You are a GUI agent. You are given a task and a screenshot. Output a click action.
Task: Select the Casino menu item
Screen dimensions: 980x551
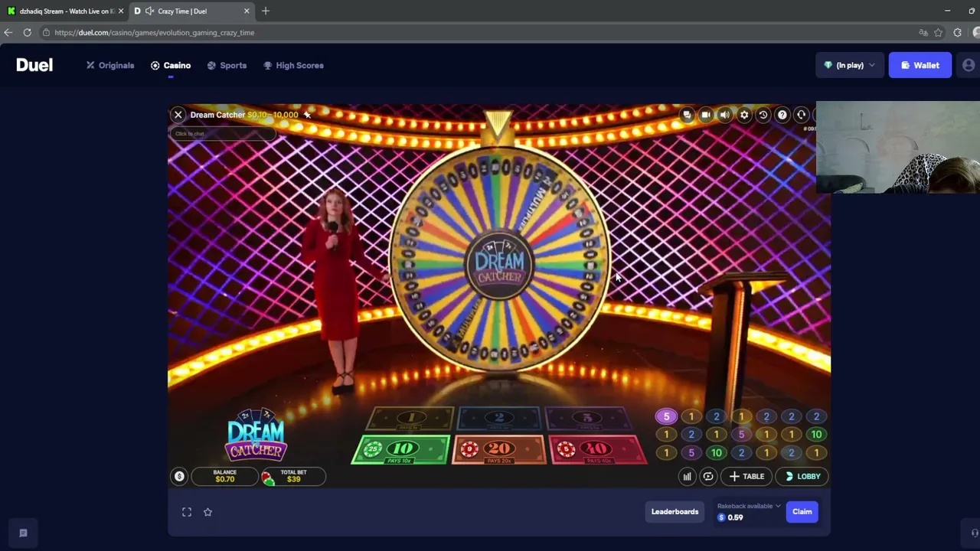pos(171,66)
